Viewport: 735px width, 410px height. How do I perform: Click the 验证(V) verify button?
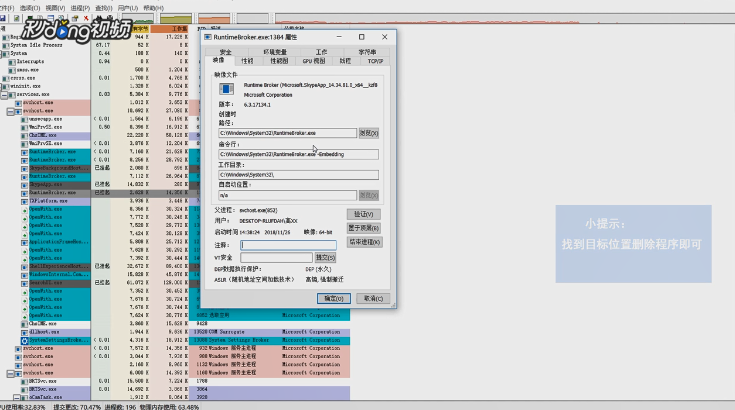tap(364, 214)
